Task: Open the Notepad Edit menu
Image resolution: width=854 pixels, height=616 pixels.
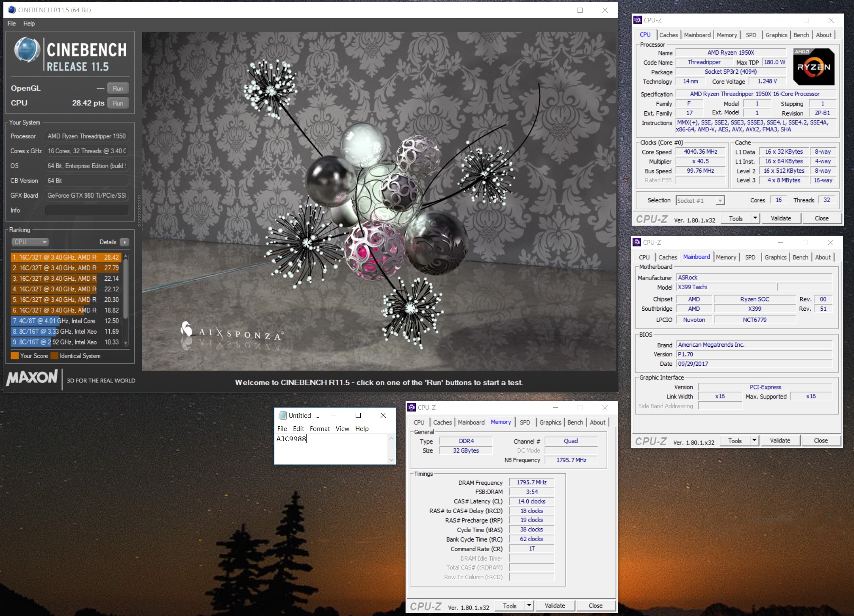Action: (298, 429)
